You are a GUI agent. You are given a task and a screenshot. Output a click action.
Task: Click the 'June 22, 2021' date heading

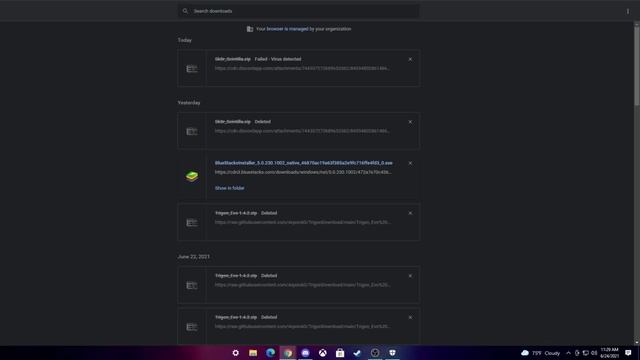193,257
